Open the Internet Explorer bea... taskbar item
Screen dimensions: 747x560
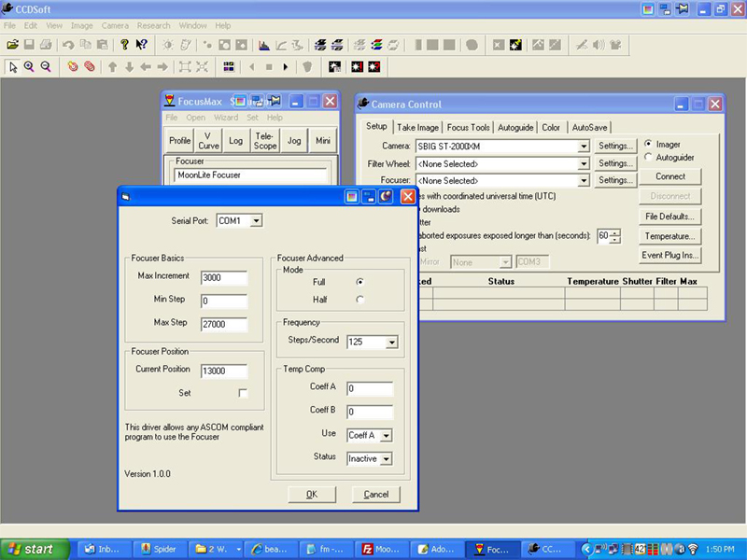(x=270, y=549)
